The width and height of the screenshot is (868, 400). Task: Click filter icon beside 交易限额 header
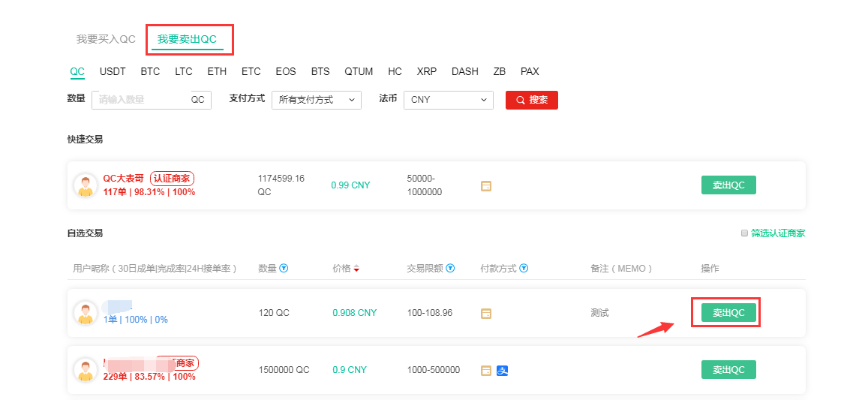[x=450, y=269]
